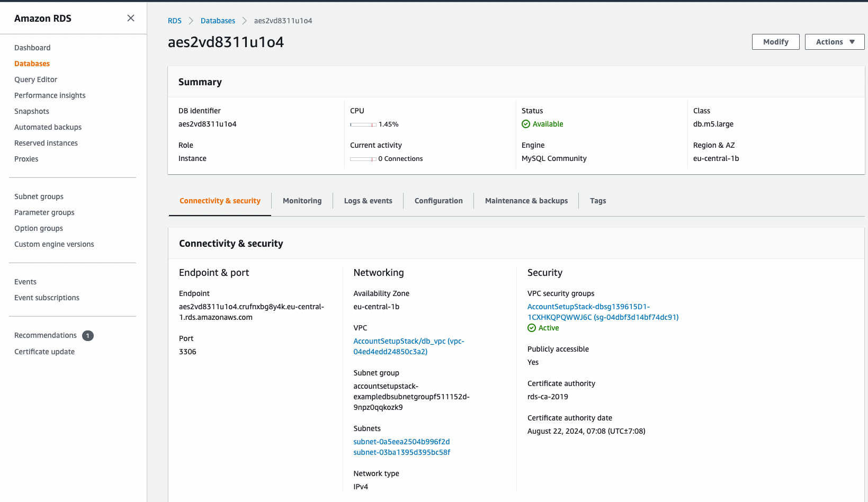Click the summary Region & AZ value eu-central-1b
This screenshot has height=502, width=868.
tap(716, 158)
